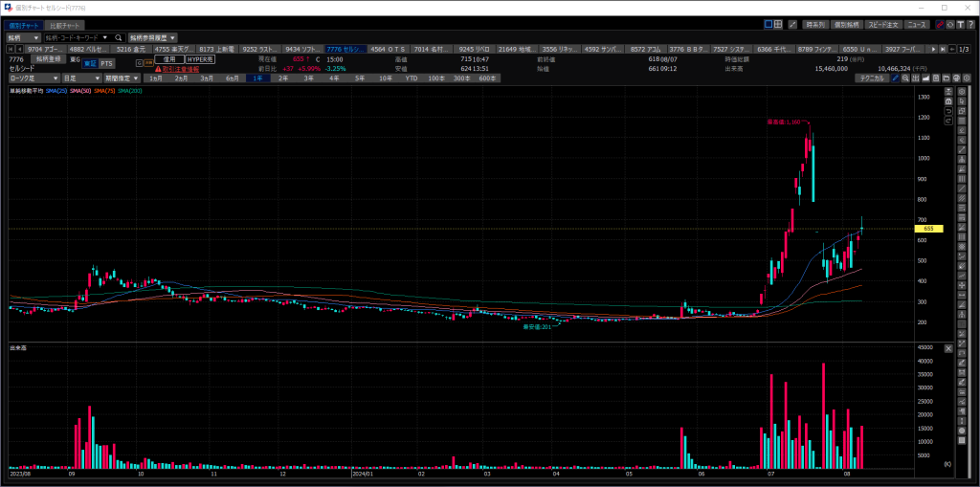
Task: Expand the 日足 timeframe dropdown
Action: 81,78
